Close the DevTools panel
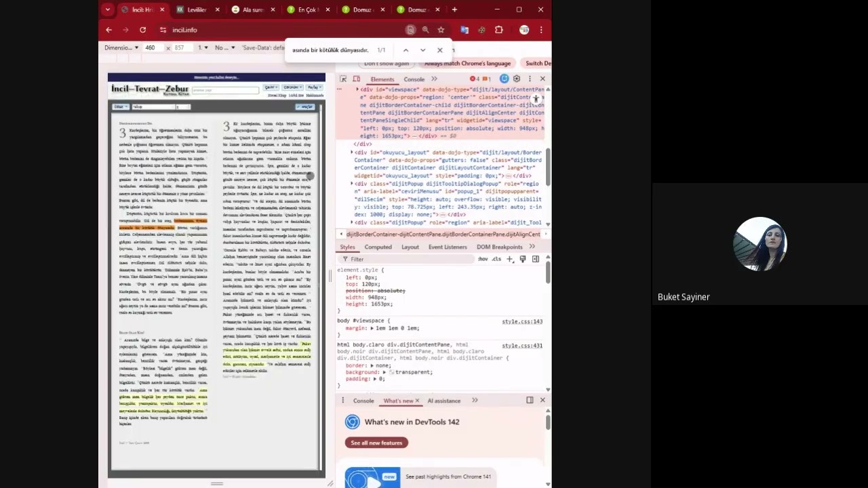The image size is (868, 488). (542, 79)
